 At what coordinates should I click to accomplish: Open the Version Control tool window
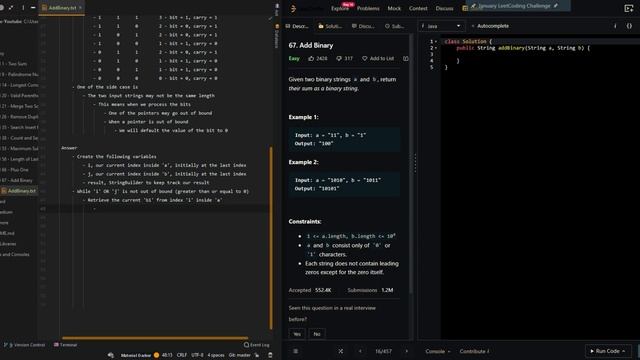tap(24, 345)
